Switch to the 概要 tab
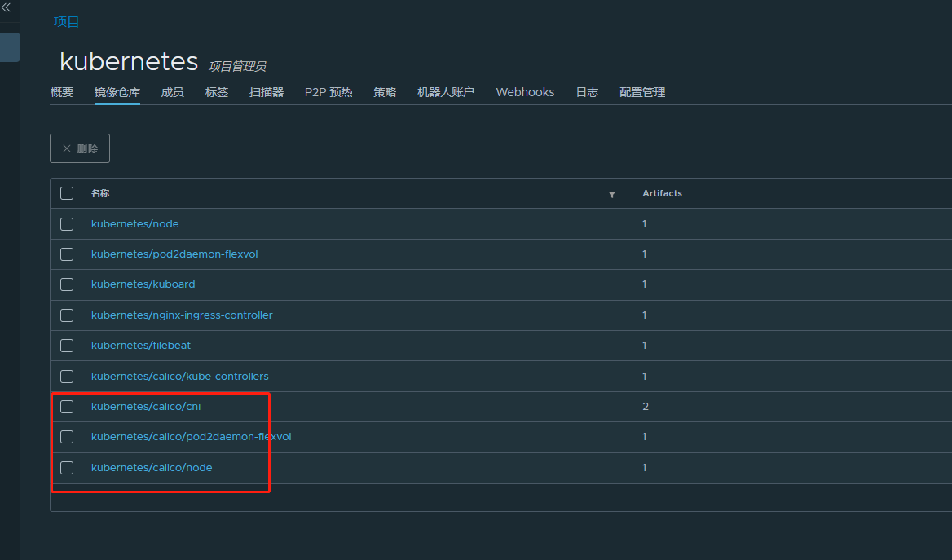Screen dimensions: 952x560 click(62, 92)
